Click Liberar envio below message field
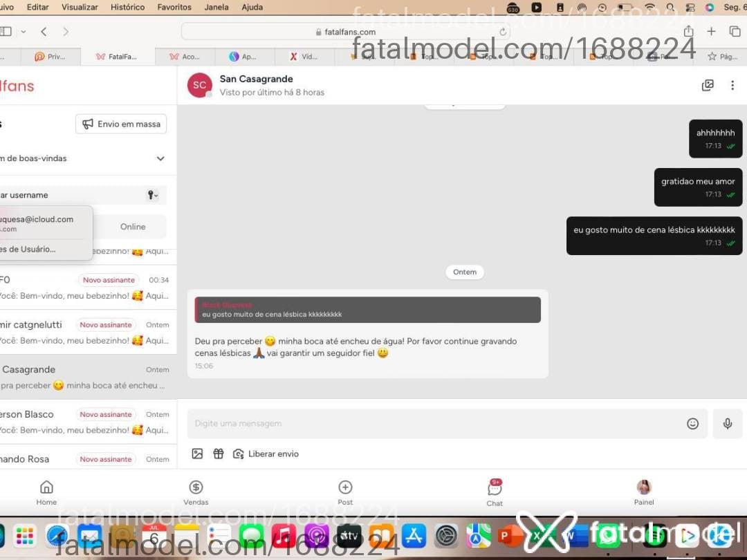747x560 pixels. pos(266,454)
